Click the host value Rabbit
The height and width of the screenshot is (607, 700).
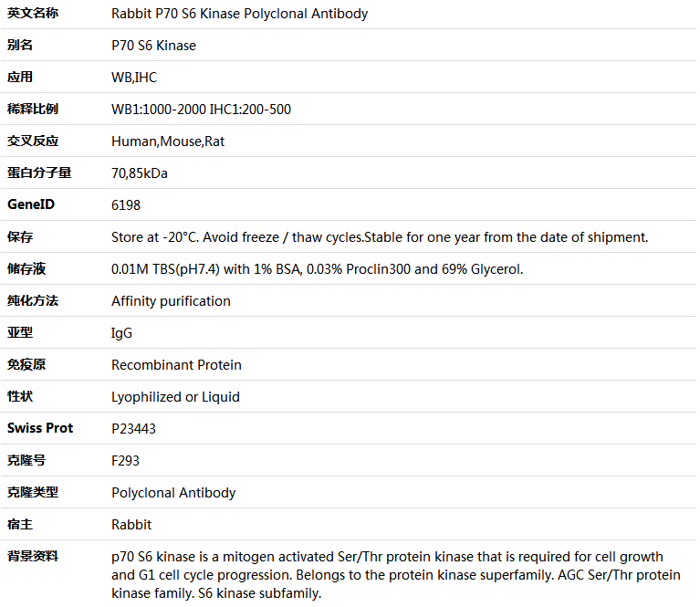pos(131,525)
